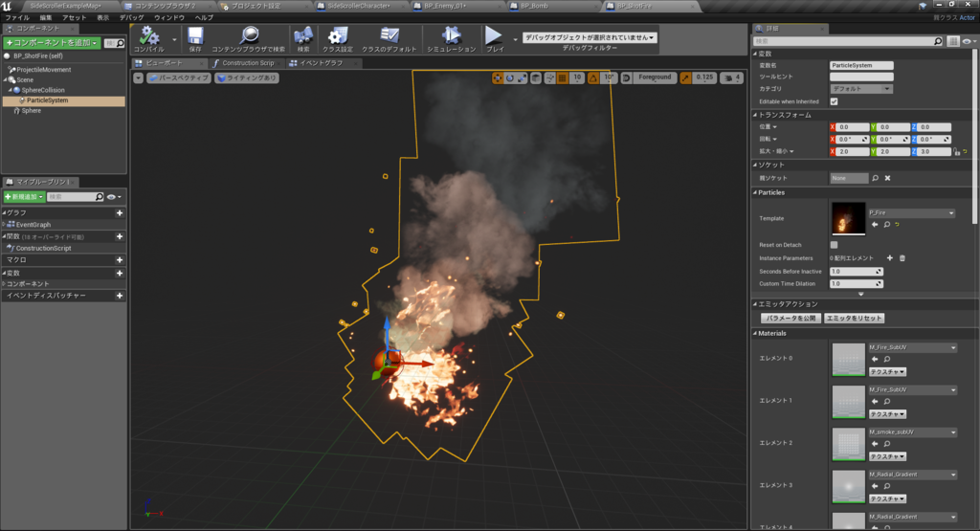The image size is (980, 531).
Task: Collapse the Materials section
Action: click(755, 334)
